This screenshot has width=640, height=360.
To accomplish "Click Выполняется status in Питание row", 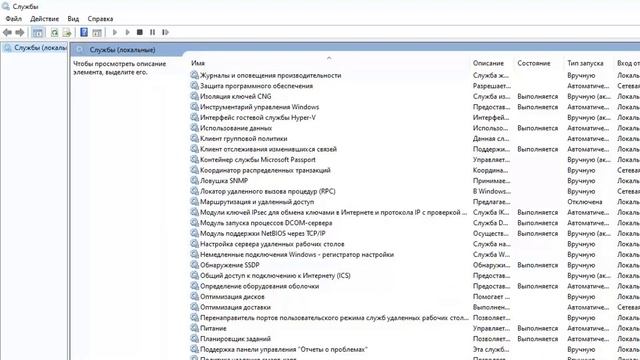I will tap(538, 328).
